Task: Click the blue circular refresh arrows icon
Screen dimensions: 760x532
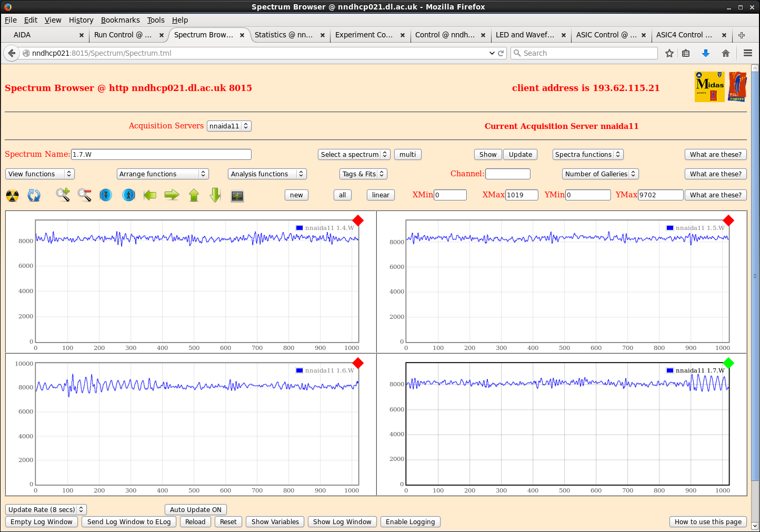Action: pos(34,196)
